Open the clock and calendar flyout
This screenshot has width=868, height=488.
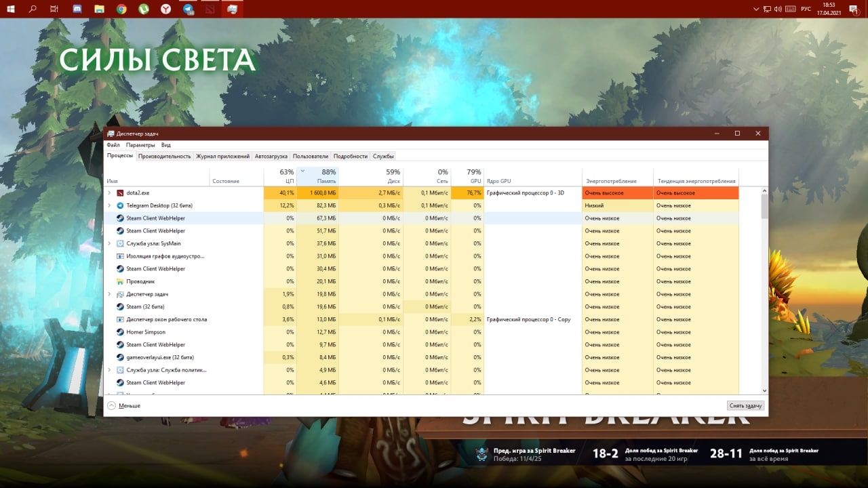point(829,9)
